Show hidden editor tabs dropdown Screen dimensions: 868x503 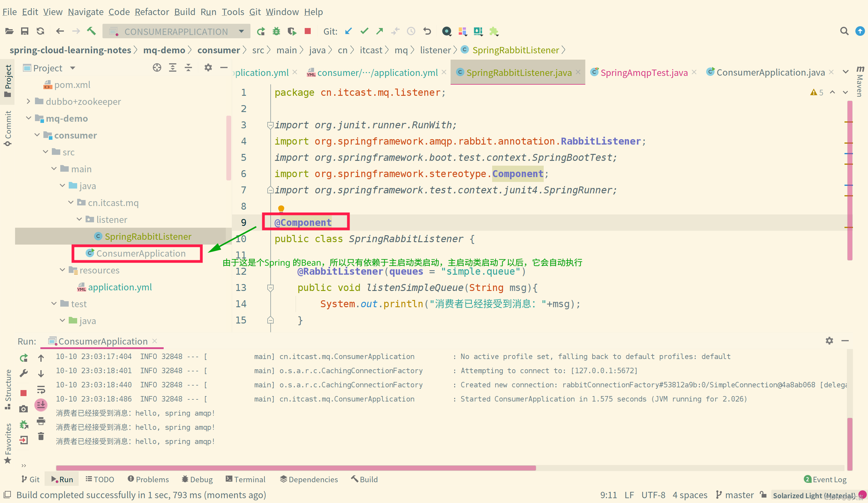(846, 72)
